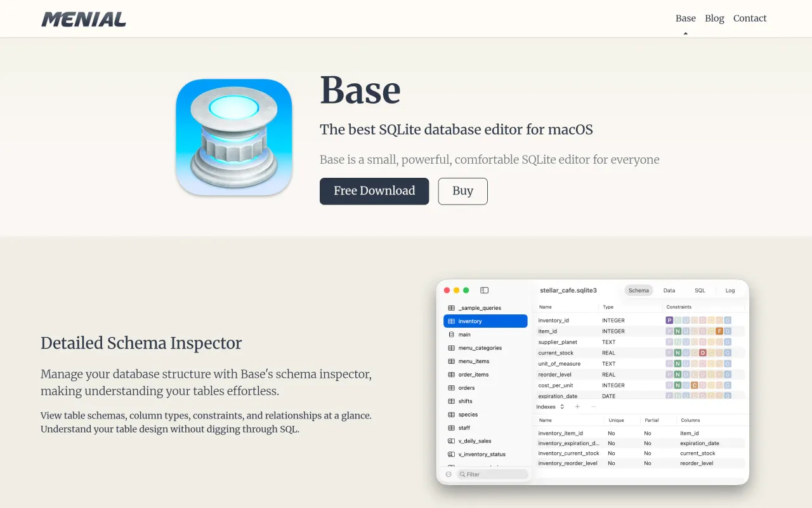This screenshot has height=508, width=812.
Task: Open the Contact nav item
Action: (x=750, y=18)
